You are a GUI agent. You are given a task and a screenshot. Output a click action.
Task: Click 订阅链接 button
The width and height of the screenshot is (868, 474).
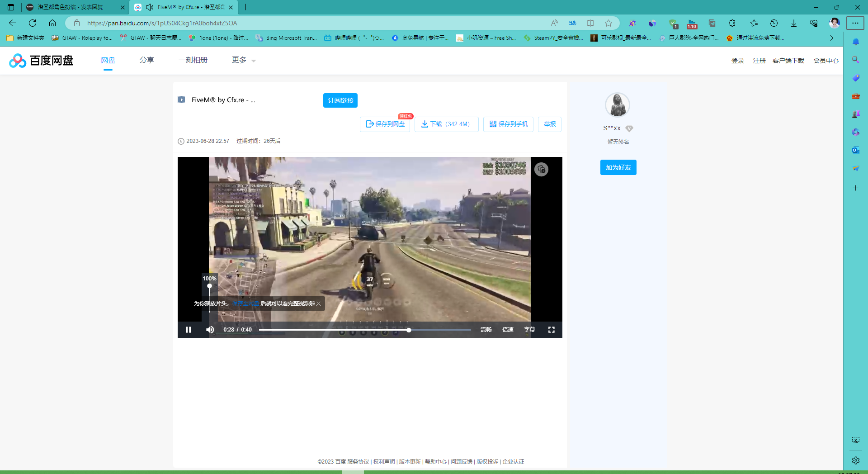pyautogui.click(x=340, y=100)
